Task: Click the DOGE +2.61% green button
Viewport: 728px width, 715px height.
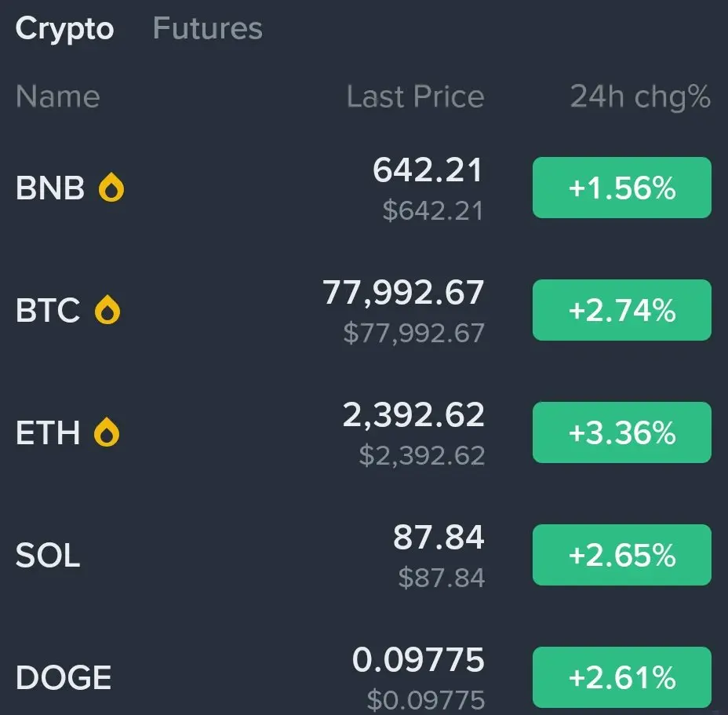Action: coord(621,677)
